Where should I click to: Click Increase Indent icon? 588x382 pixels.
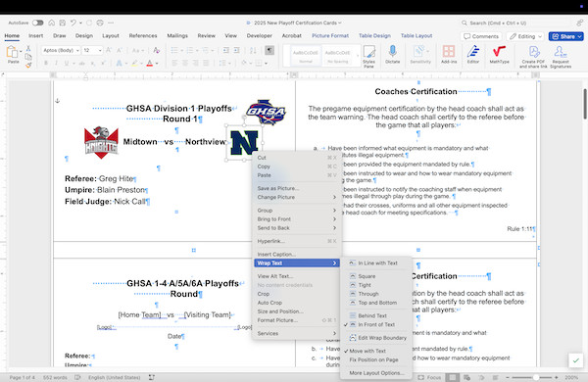(x=236, y=50)
